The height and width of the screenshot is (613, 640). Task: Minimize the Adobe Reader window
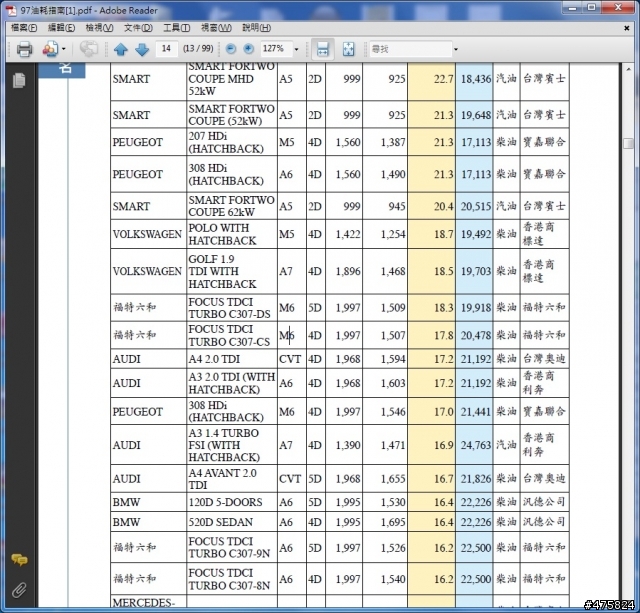tap(572, 8)
